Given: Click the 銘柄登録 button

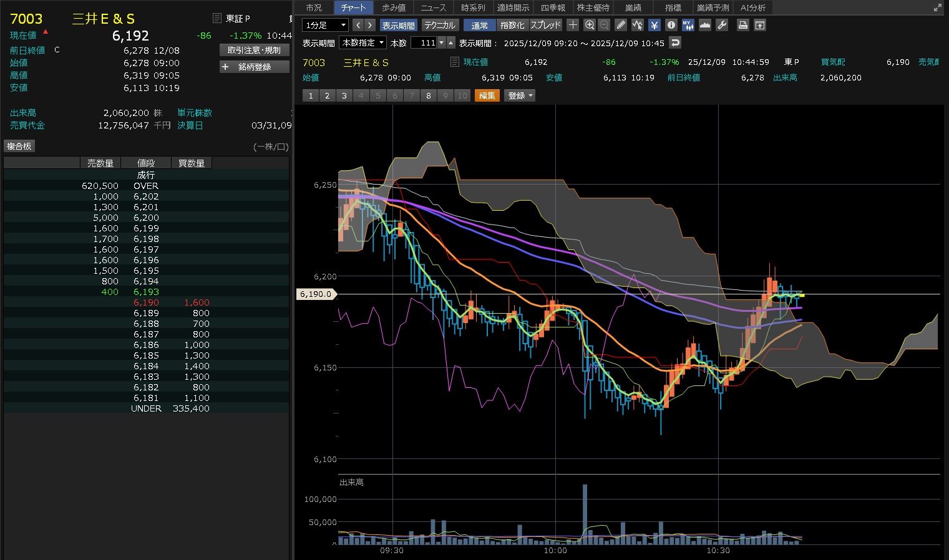Looking at the screenshot, I should pyautogui.click(x=255, y=67).
